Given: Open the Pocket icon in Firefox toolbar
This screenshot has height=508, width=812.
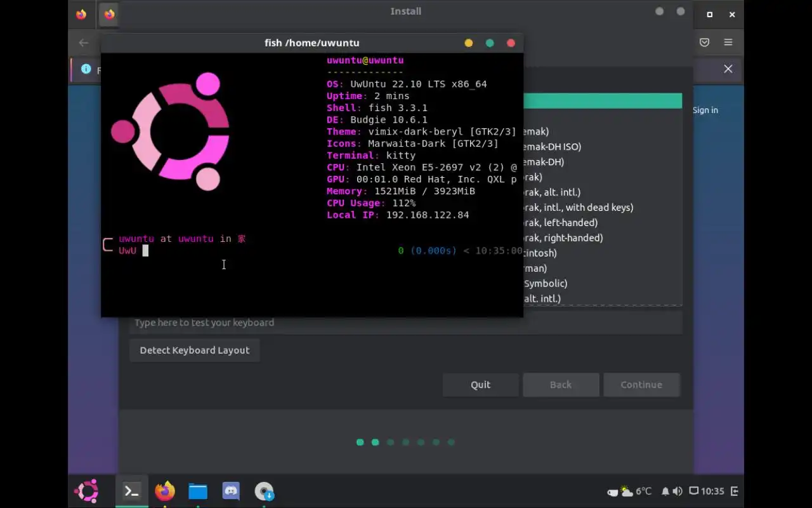Looking at the screenshot, I should [704, 43].
